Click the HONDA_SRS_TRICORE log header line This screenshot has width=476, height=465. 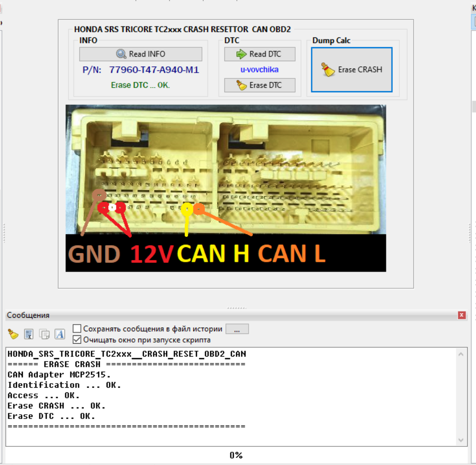[x=127, y=354]
